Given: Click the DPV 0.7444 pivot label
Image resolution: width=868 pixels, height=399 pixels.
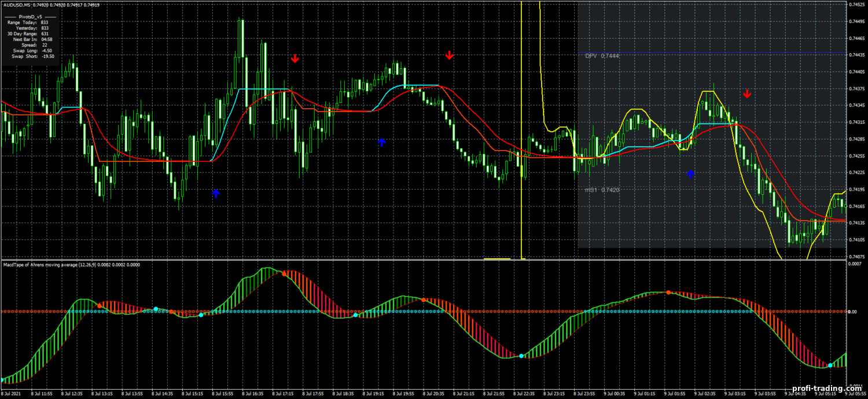Looking at the screenshot, I should pyautogui.click(x=602, y=56).
